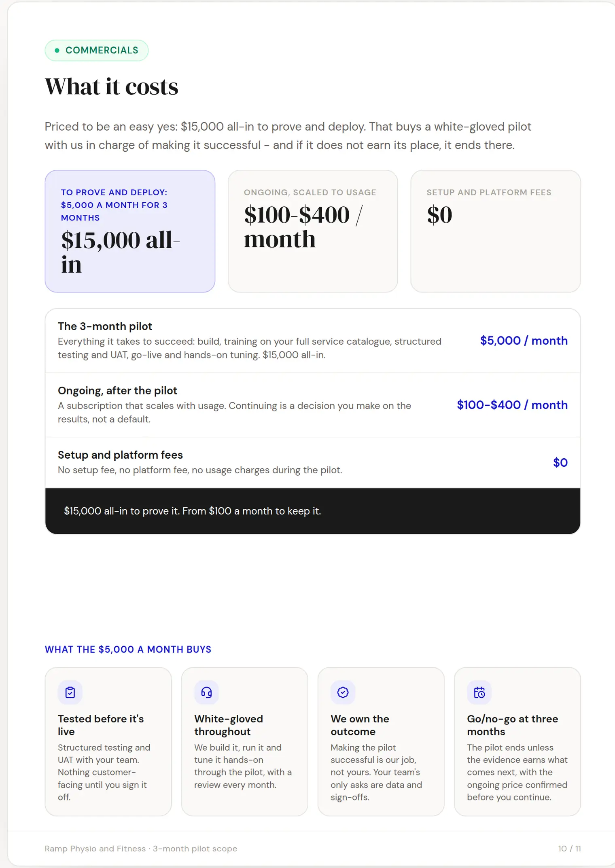
Task: Click WHAT THE $5,000 A MONTH BUYS heading
Action: pos(128,649)
